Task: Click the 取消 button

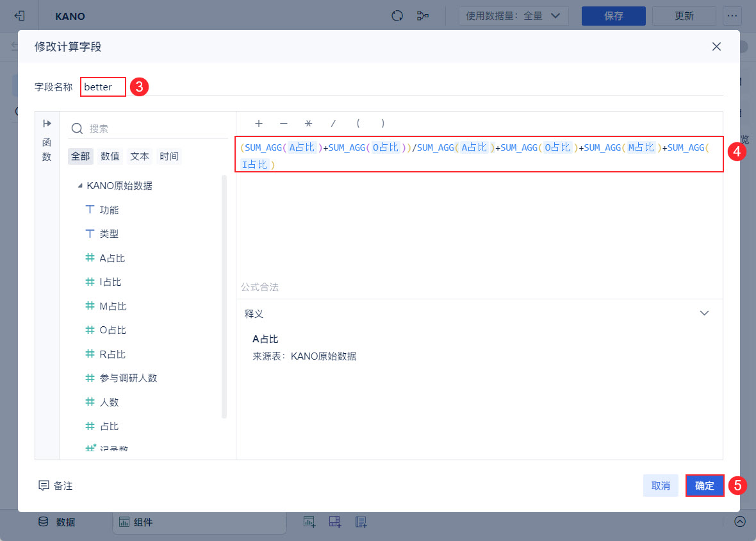Action: (x=661, y=485)
